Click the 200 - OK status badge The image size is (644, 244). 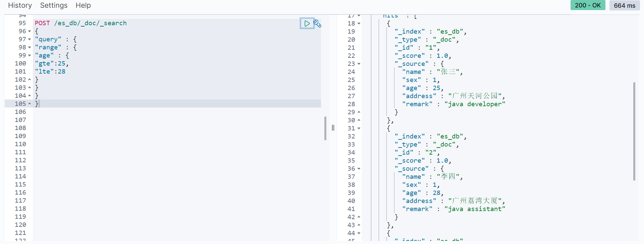click(588, 5)
